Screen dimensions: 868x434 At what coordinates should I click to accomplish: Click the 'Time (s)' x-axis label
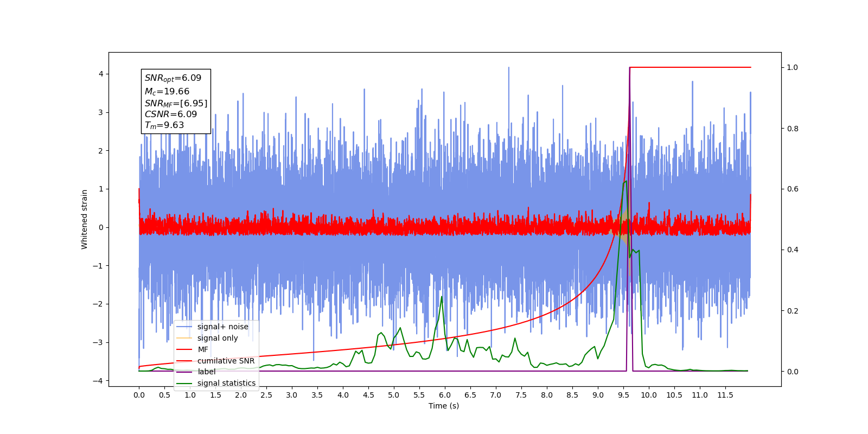coord(444,406)
